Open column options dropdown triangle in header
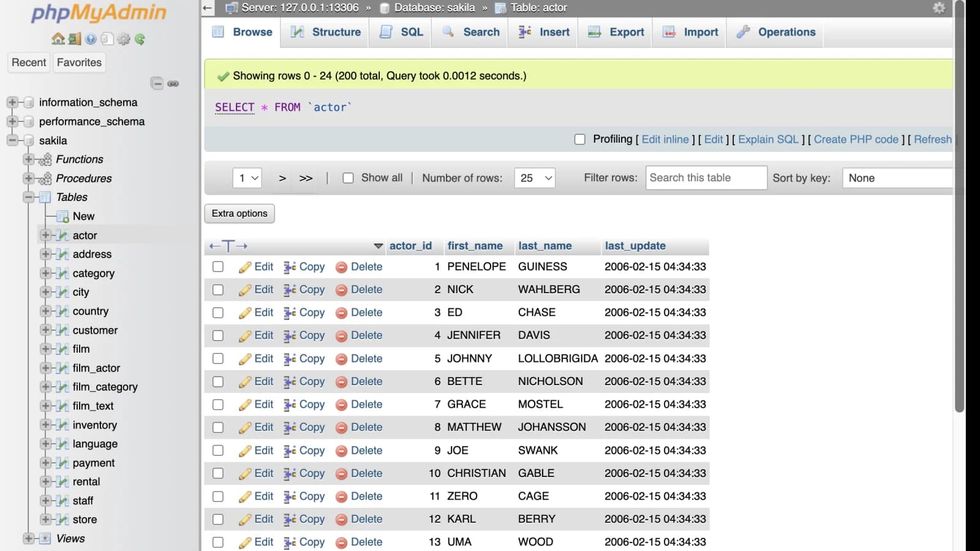The height and width of the screenshot is (551, 980). click(x=379, y=246)
